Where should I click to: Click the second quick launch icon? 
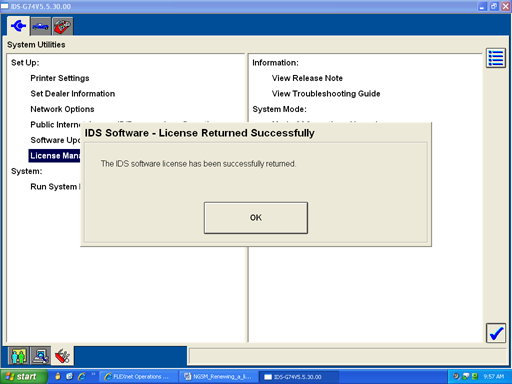coord(70,376)
